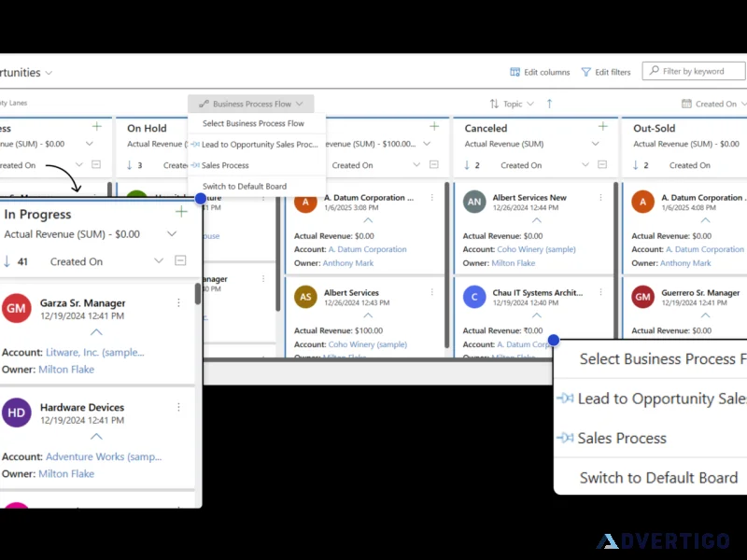747x560 pixels.
Task: Collapse details of Chau IT Systems Archit... card
Action: pyautogui.click(x=536, y=315)
